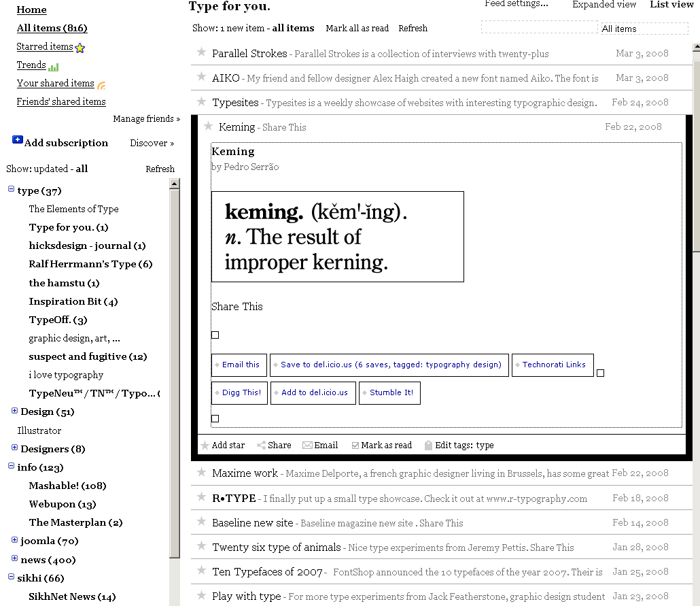Star the Parallel Strokes item

coord(202,52)
